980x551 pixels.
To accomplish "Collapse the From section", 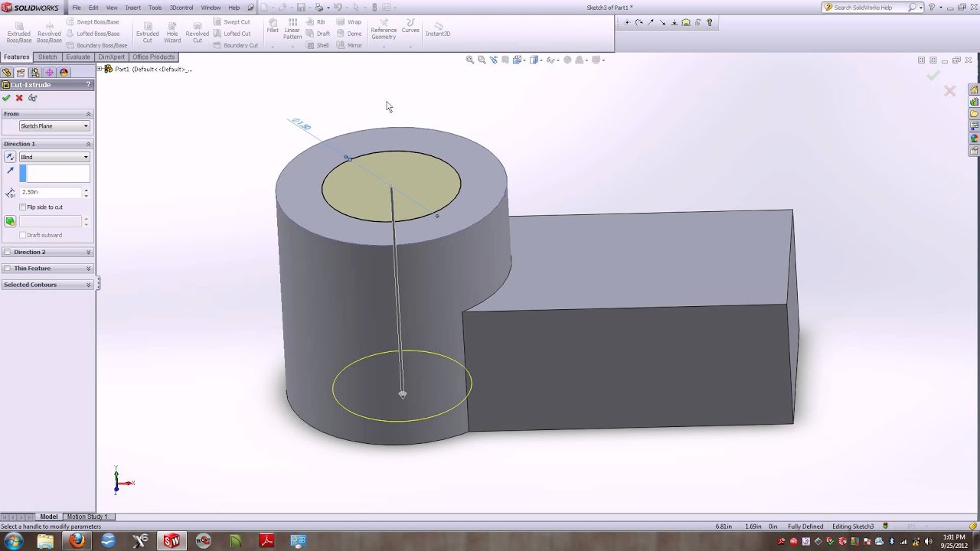I will [88, 113].
